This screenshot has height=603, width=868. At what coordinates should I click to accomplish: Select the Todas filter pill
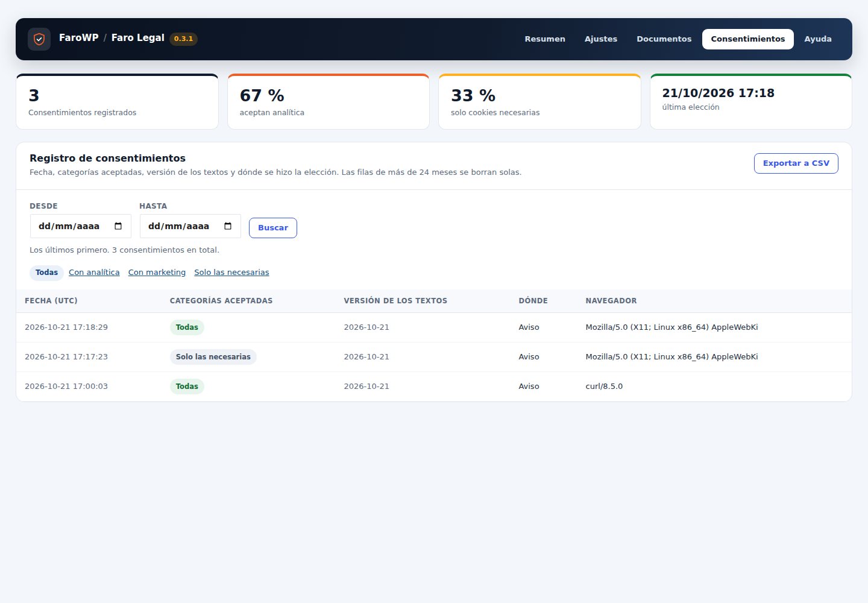pos(46,273)
